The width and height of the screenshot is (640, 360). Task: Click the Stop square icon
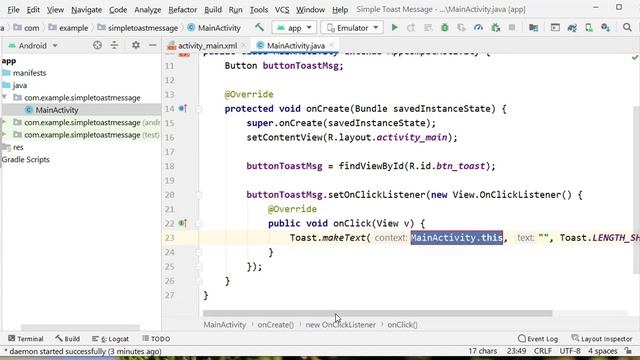[x=512, y=27]
